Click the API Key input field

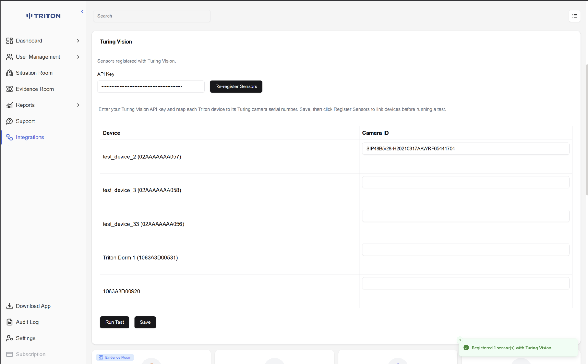[x=151, y=86]
